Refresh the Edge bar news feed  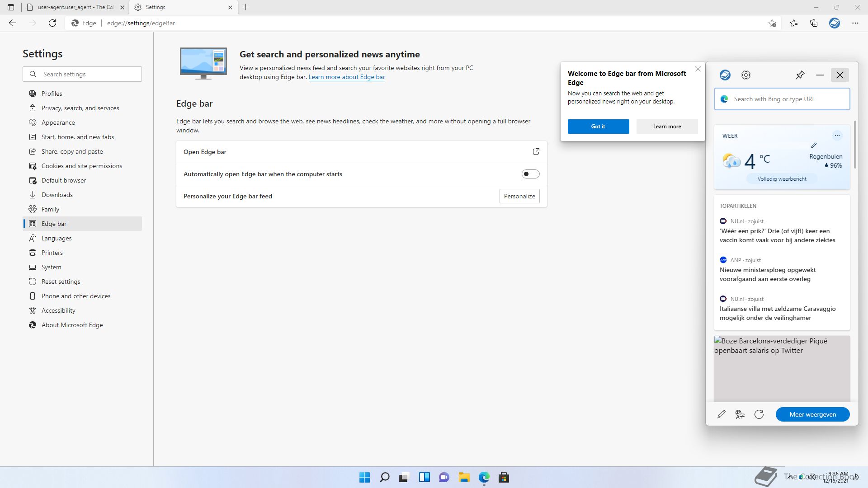(759, 414)
